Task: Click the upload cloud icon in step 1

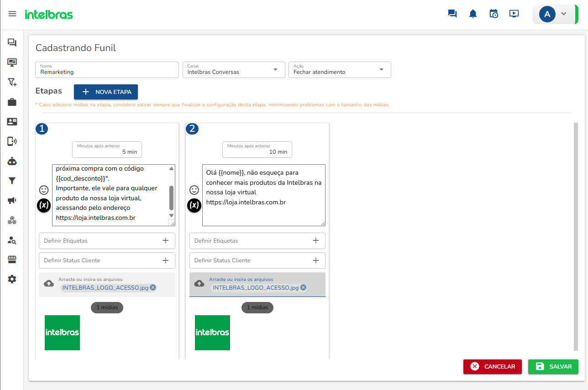Action: tap(49, 283)
